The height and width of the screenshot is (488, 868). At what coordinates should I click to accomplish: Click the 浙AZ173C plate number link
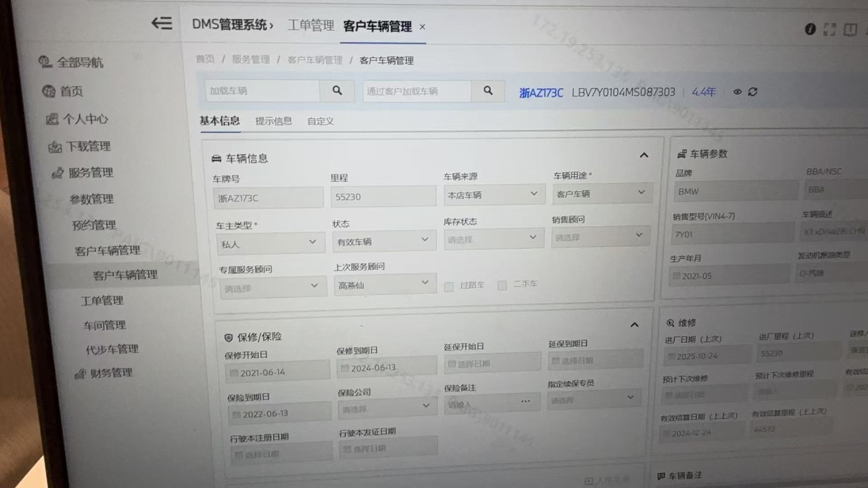click(x=540, y=93)
